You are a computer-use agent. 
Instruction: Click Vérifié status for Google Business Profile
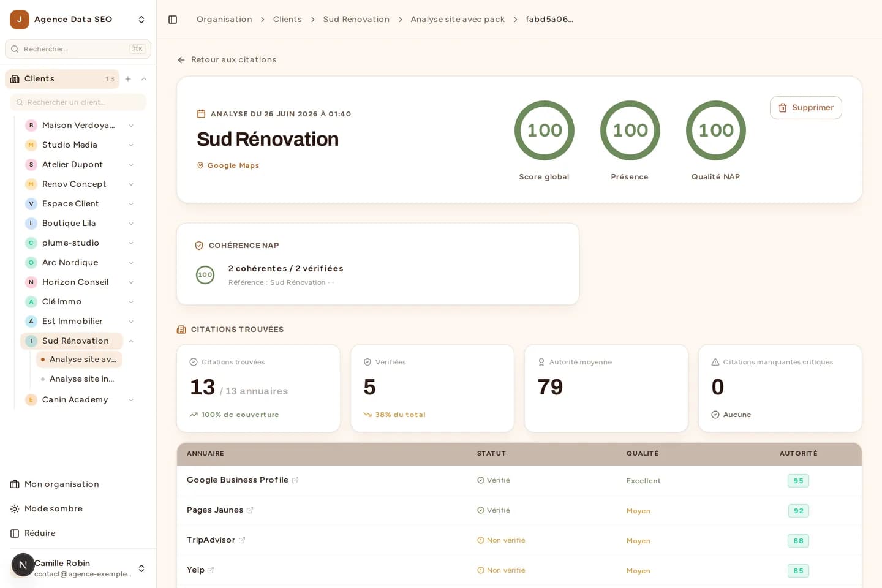point(494,480)
